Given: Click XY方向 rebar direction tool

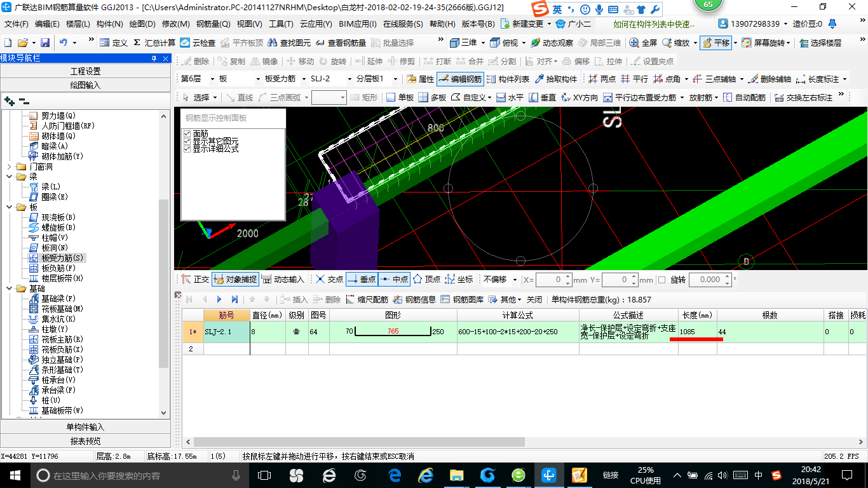Looking at the screenshot, I should point(580,97).
